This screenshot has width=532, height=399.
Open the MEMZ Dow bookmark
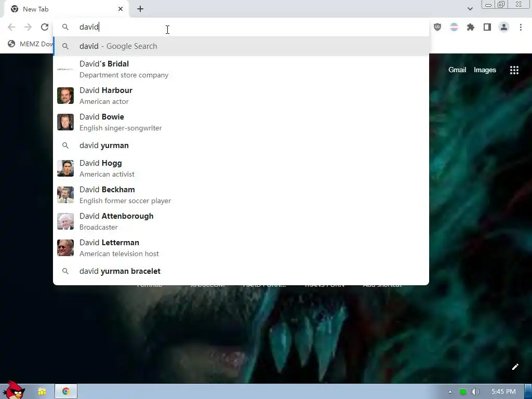point(31,44)
